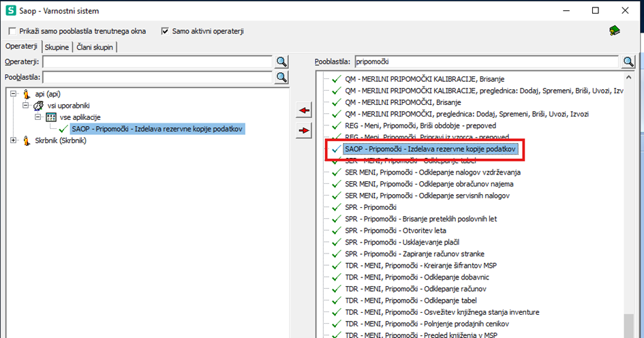Maximize the Saop Varnostni sistem window

(595, 11)
